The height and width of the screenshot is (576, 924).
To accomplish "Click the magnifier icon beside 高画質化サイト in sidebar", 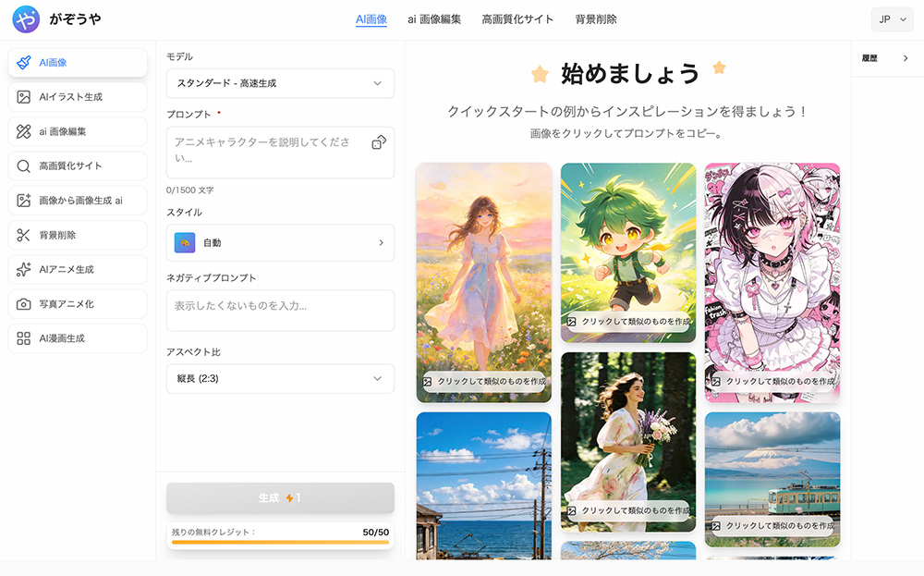I will point(24,166).
